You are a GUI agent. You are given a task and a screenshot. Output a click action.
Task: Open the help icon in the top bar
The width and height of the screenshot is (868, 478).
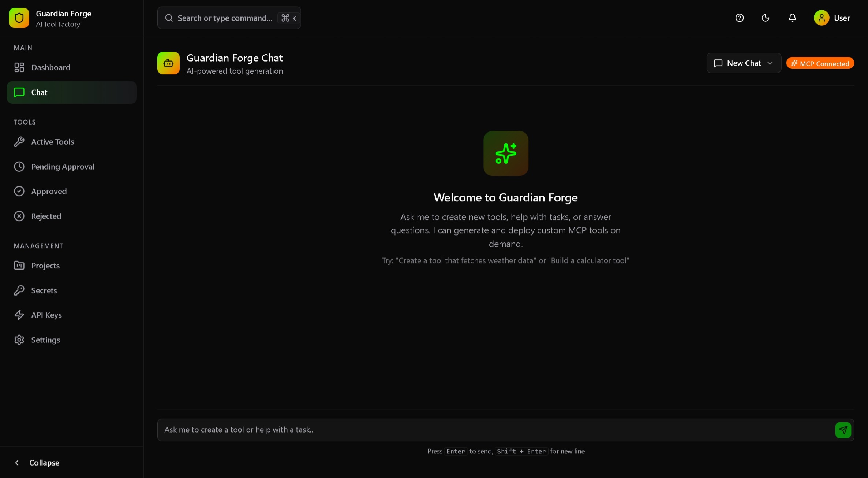pyautogui.click(x=740, y=18)
